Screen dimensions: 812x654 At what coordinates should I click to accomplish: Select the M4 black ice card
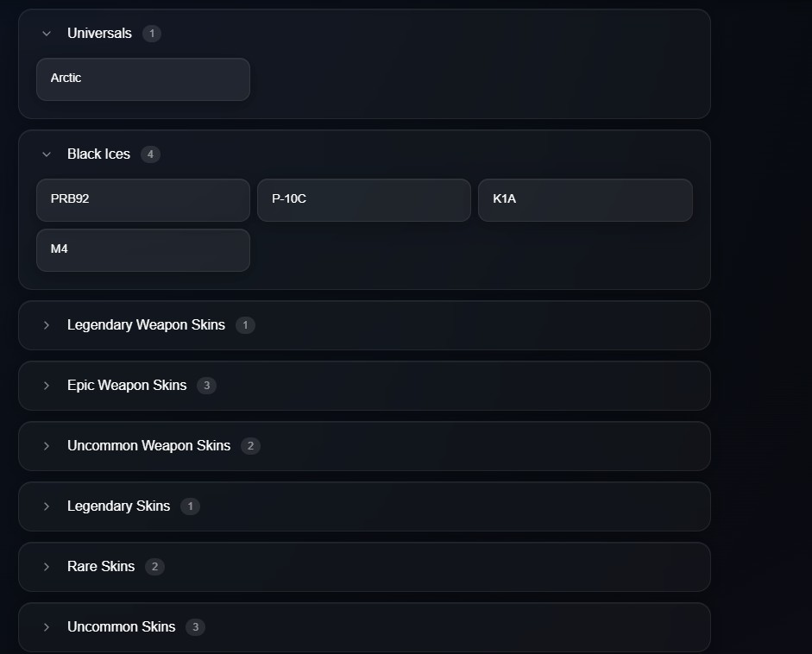tap(143, 250)
